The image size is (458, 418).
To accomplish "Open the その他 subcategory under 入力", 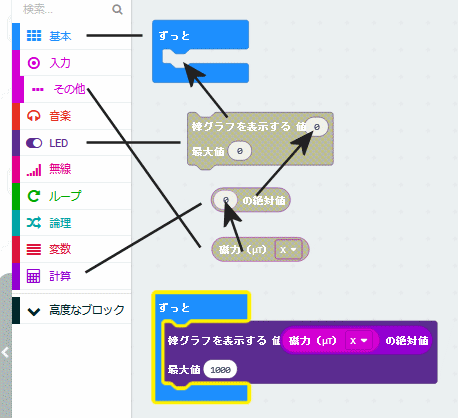I will (69, 89).
